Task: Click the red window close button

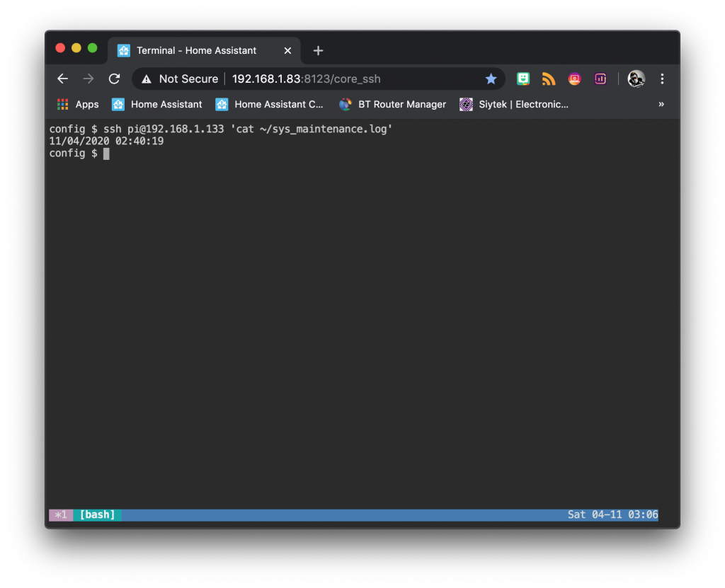Action: (60, 48)
